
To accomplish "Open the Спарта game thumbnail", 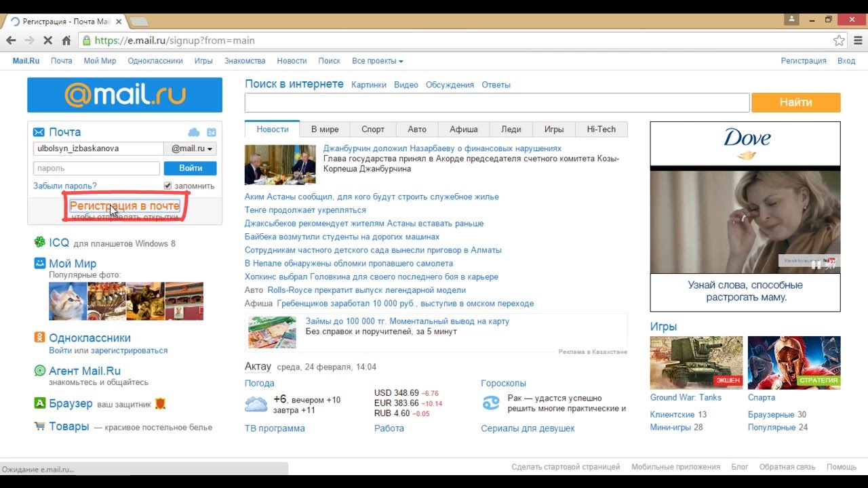I will [794, 363].
